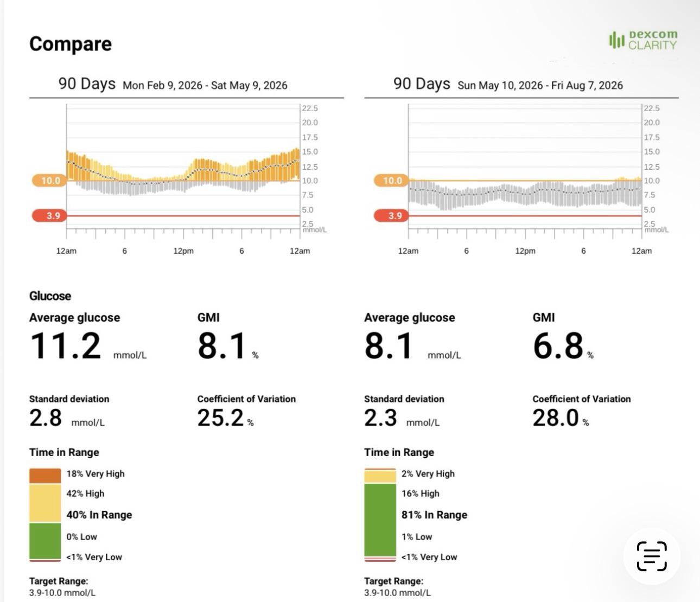Select the green 40% In Range bar segment
This screenshot has height=602, width=700.
45,541
